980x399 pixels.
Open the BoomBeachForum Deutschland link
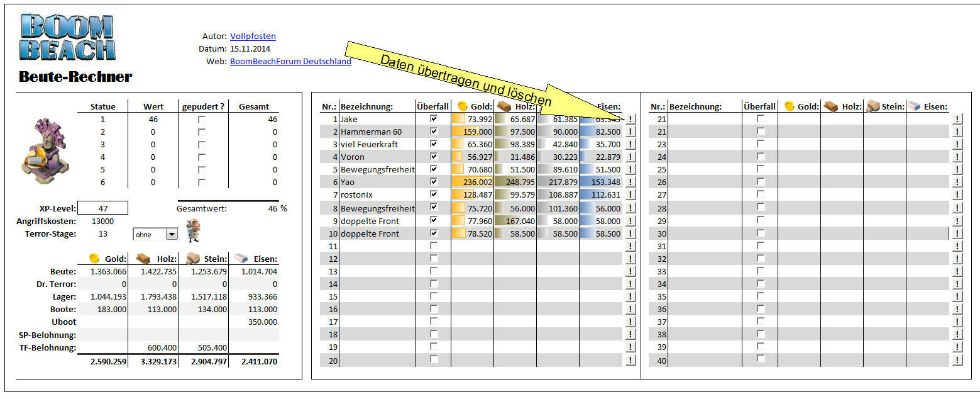[x=290, y=62]
